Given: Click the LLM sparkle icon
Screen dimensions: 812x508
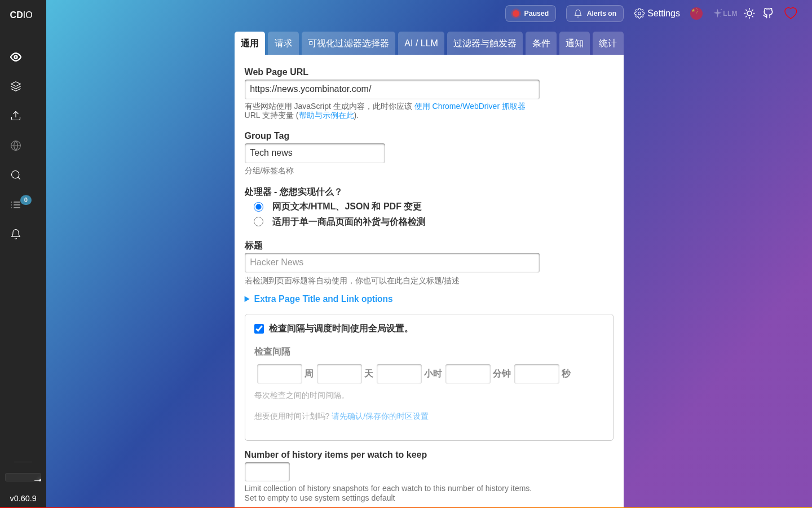Looking at the screenshot, I should point(725,14).
